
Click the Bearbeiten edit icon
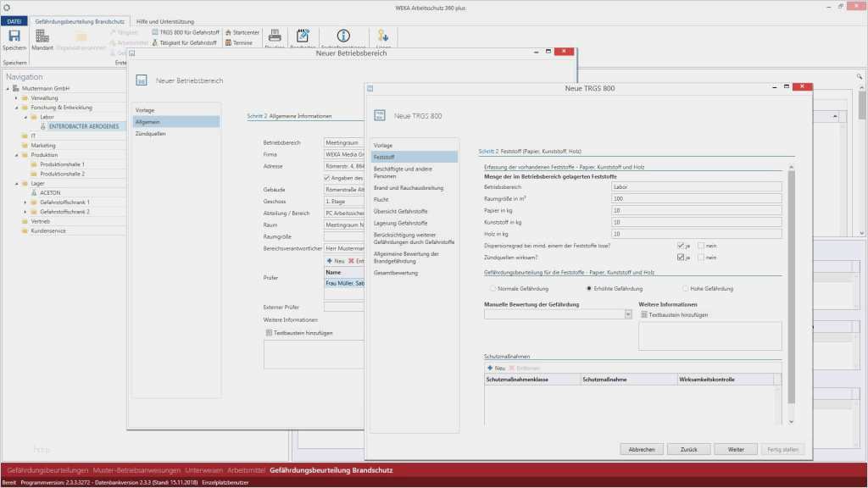303,36
